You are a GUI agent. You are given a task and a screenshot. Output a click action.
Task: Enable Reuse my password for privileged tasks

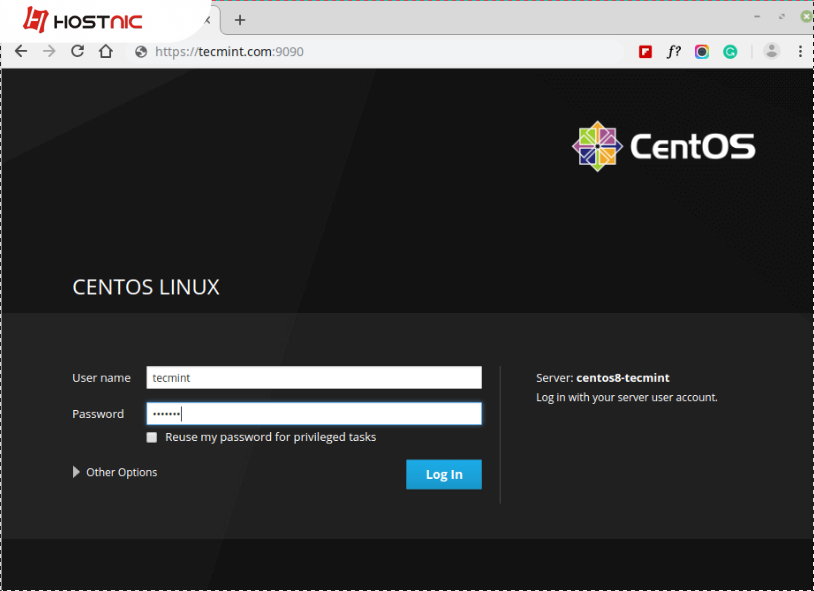[152, 438]
